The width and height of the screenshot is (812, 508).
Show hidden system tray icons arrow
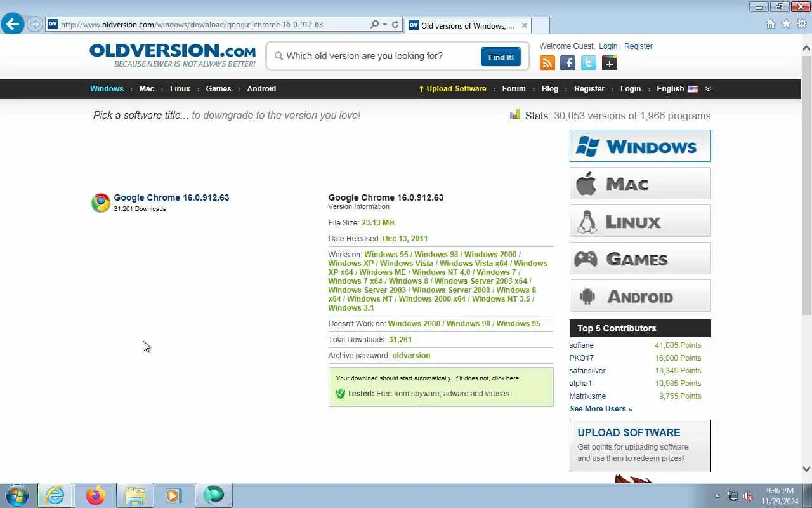[x=717, y=496]
